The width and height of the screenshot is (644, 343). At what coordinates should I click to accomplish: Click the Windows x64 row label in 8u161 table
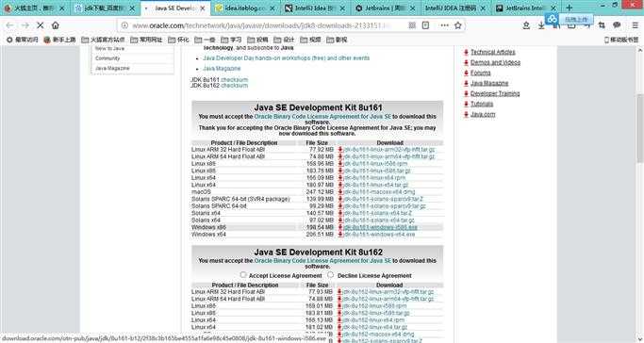pos(208,235)
